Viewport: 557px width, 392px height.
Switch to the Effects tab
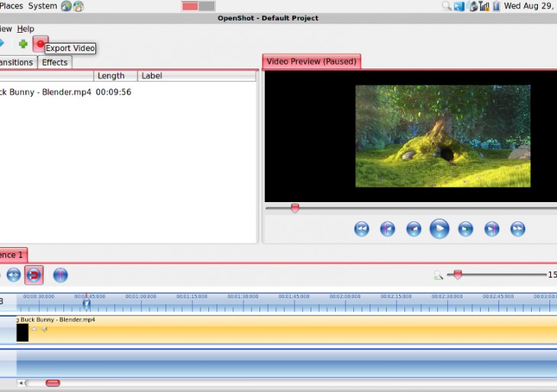[55, 63]
